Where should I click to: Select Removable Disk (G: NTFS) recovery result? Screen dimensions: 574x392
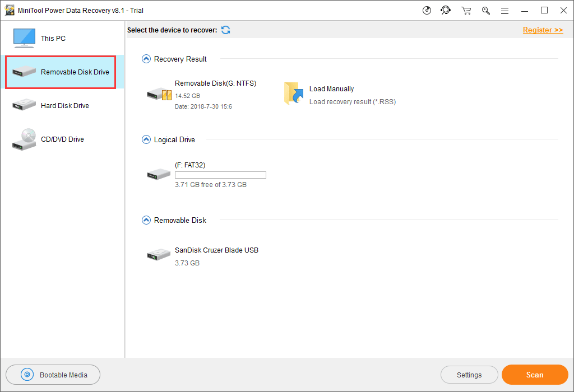tap(215, 83)
